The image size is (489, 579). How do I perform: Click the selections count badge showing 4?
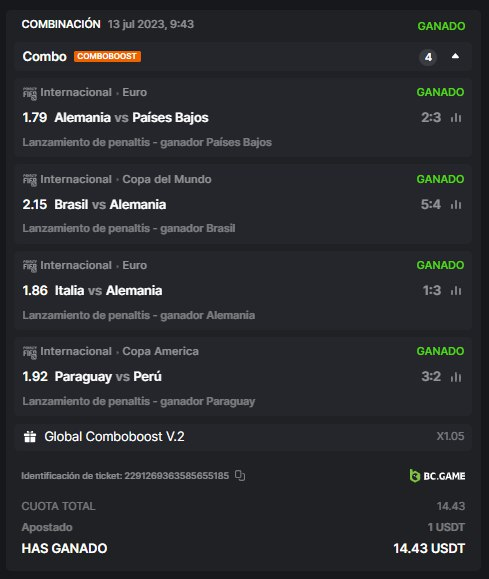pyautogui.click(x=428, y=57)
